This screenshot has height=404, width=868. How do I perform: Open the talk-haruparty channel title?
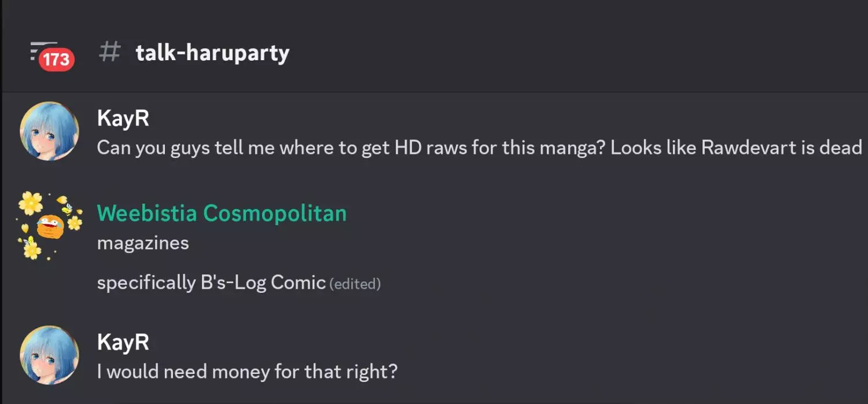[x=212, y=53]
